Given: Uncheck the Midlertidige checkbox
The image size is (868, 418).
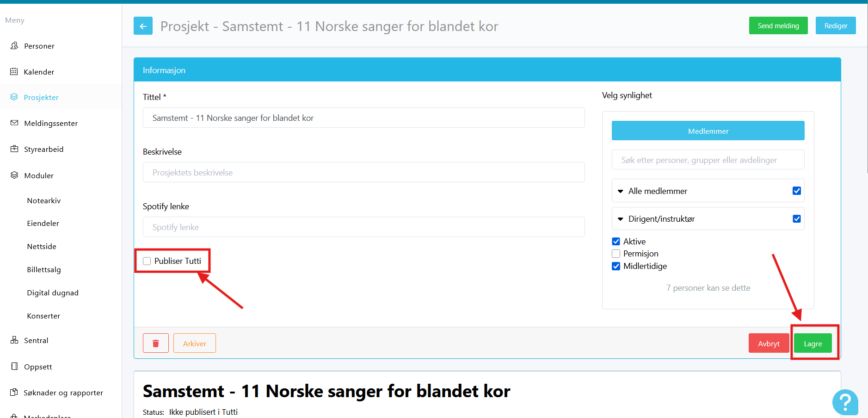Looking at the screenshot, I should (616, 266).
